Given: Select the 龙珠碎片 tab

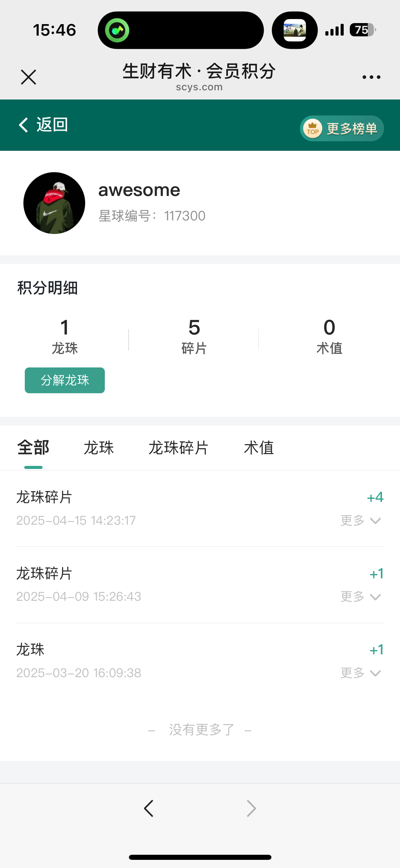Looking at the screenshot, I should [x=178, y=448].
